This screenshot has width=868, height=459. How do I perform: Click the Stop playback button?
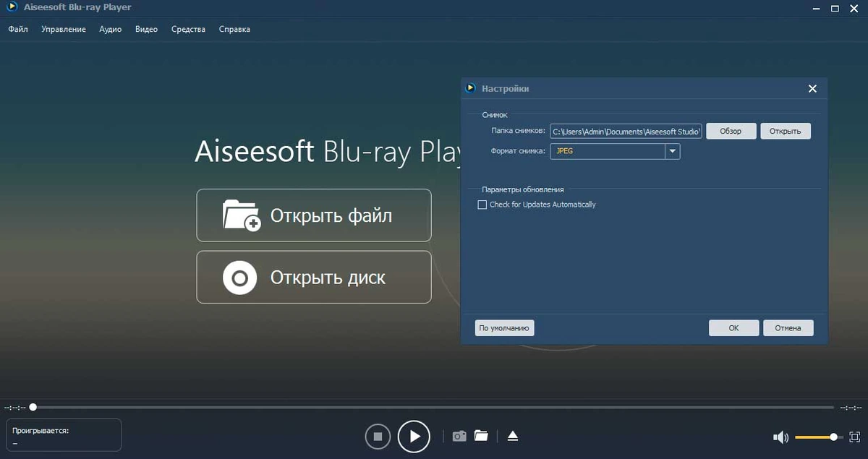(x=378, y=436)
